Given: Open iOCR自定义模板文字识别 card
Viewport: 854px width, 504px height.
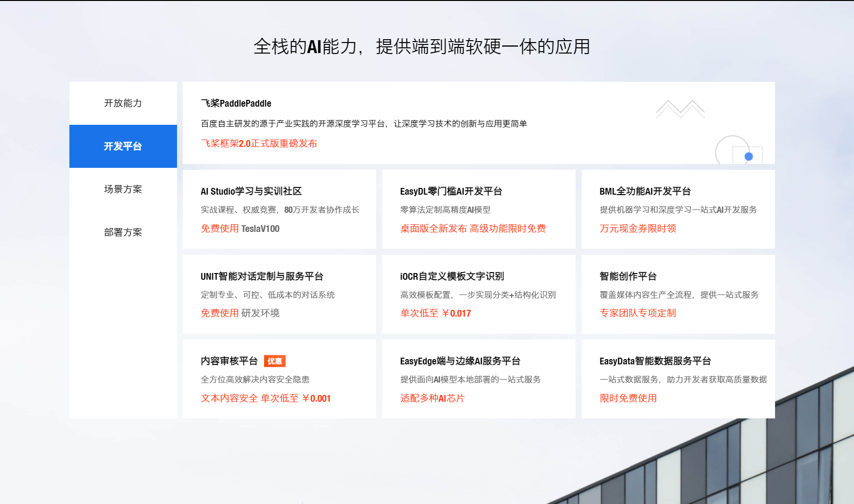Looking at the screenshot, I should [x=452, y=276].
